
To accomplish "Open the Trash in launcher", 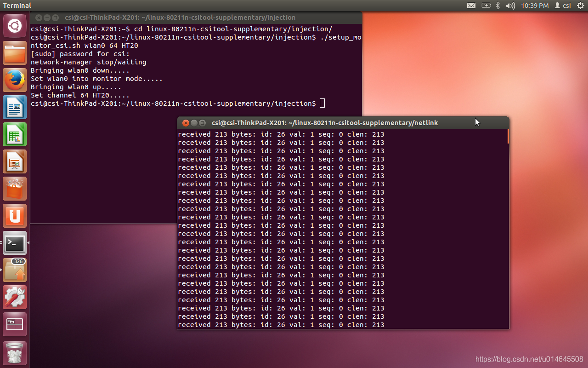I will 15,352.
